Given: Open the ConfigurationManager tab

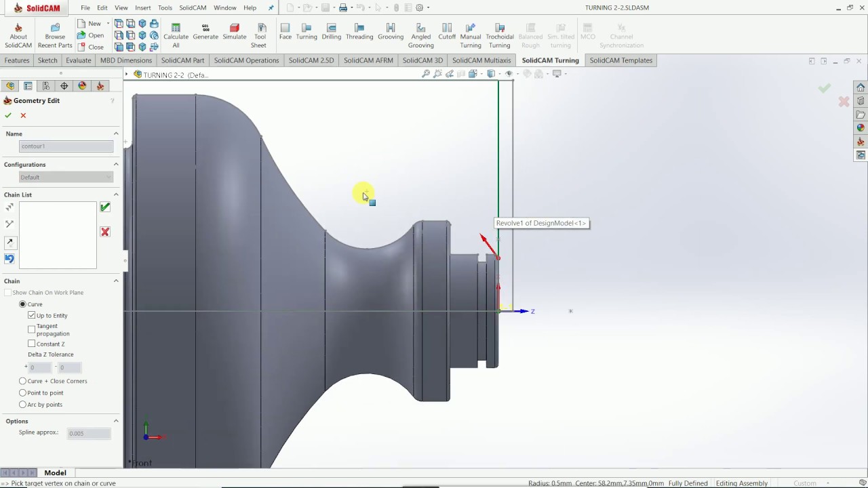Looking at the screenshot, I should point(46,86).
